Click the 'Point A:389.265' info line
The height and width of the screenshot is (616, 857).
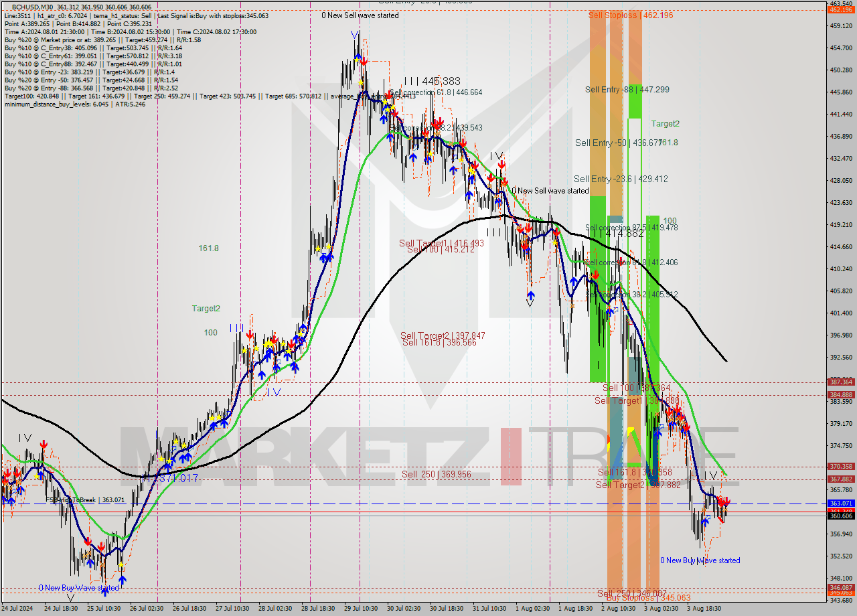[78, 23]
